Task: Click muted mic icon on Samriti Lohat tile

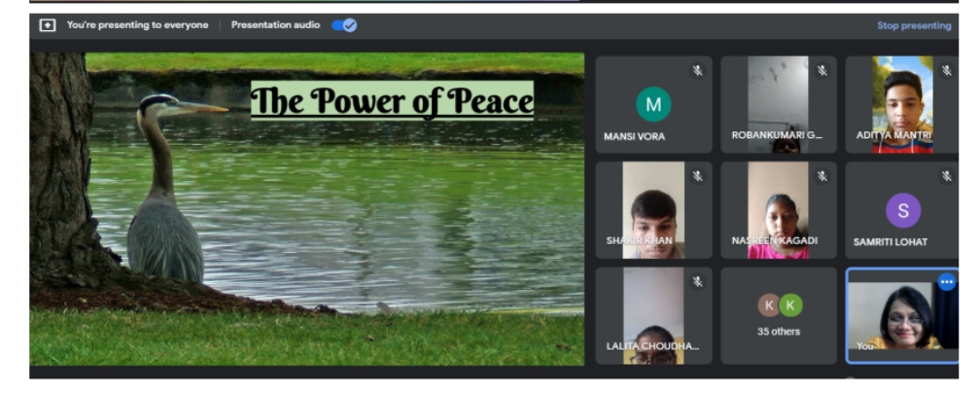Action: click(946, 176)
